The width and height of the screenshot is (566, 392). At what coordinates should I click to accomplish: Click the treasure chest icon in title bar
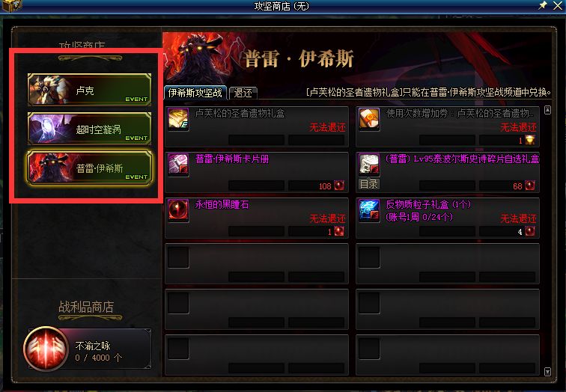(12, 5)
